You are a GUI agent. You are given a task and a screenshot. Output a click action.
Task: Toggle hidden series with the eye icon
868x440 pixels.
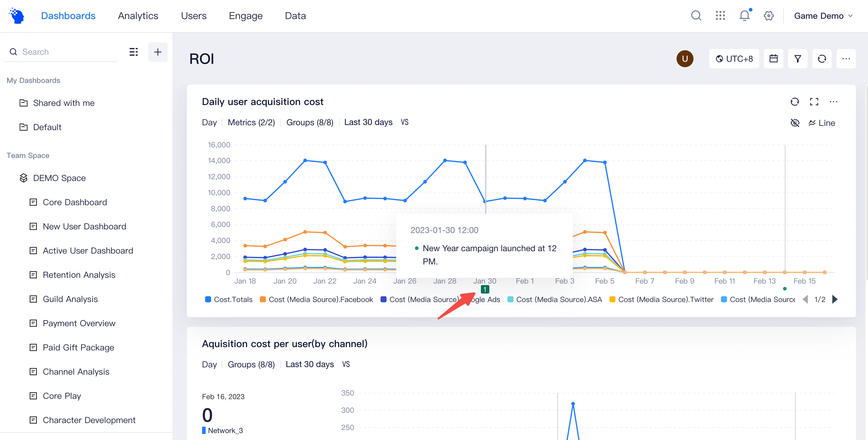[795, 123]
